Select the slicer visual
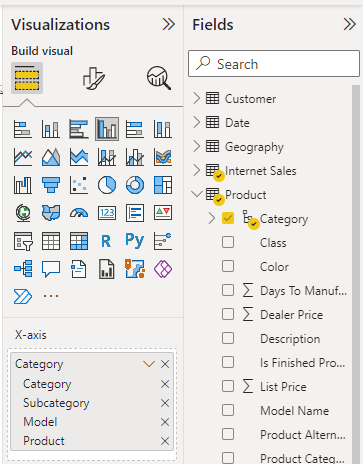363x464 pixels. coord(23,241)
